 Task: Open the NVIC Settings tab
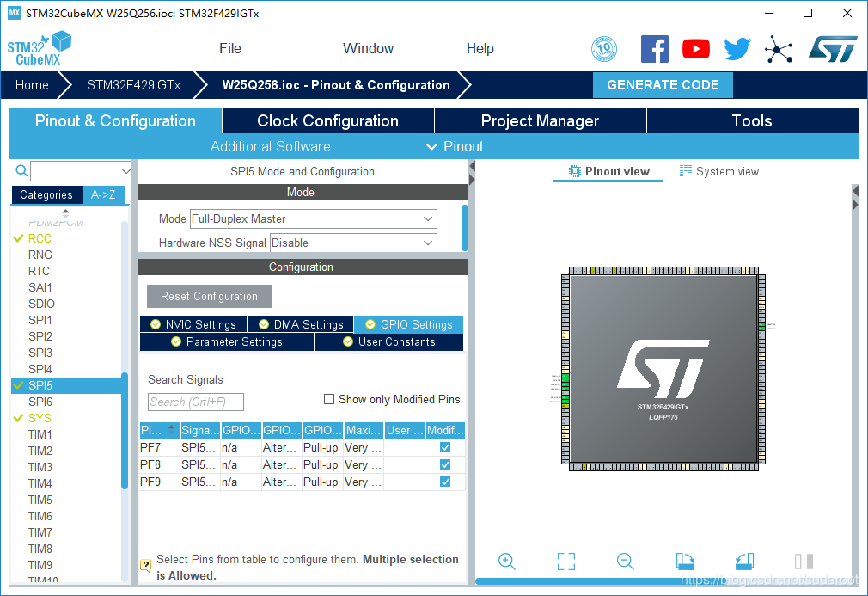pyautogui.click(x=193, y=324)
